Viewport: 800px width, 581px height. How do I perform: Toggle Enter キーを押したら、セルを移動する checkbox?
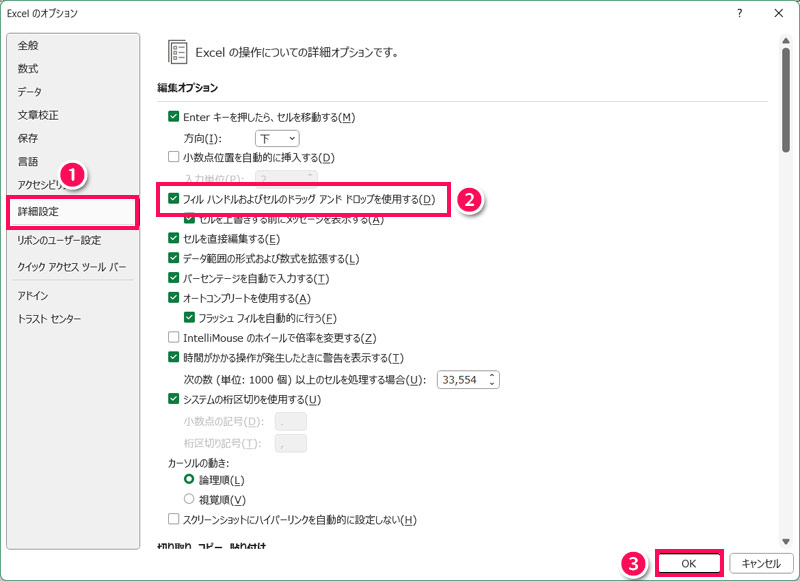(173, 117)
